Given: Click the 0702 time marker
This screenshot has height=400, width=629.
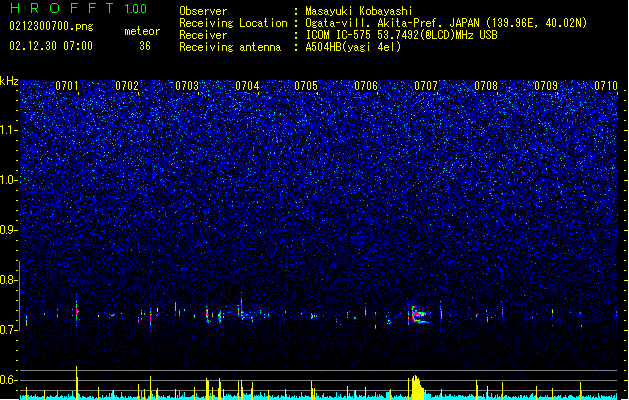Looking at the screenshot, I should (127, 86).
